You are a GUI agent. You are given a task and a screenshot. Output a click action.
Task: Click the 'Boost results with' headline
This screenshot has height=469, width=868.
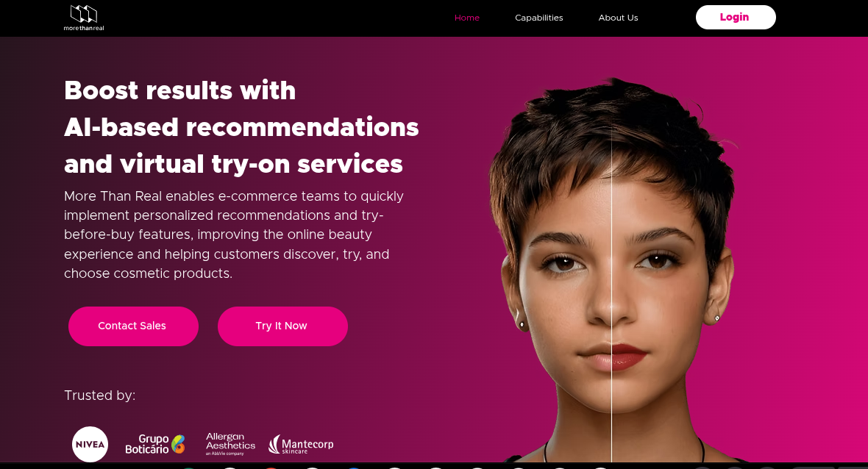pos(180,90)
